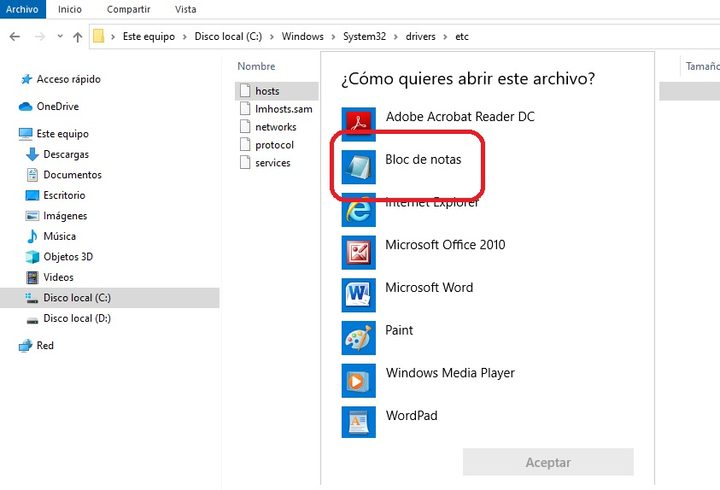
Task: Navigate to System32 in address bar
Action: point(365,36)
